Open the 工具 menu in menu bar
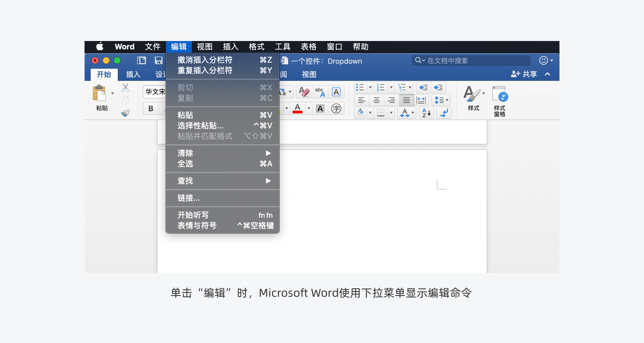This screenshot has width=644, height=343. click(x=283, y=47)
